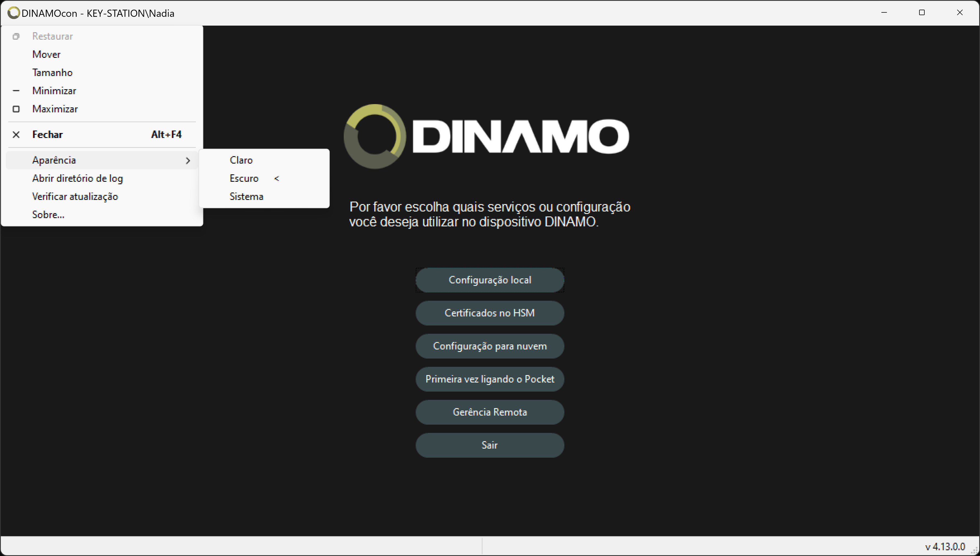
Task: Choose Maximizar menu entry
Action: [x=102, y=109]
